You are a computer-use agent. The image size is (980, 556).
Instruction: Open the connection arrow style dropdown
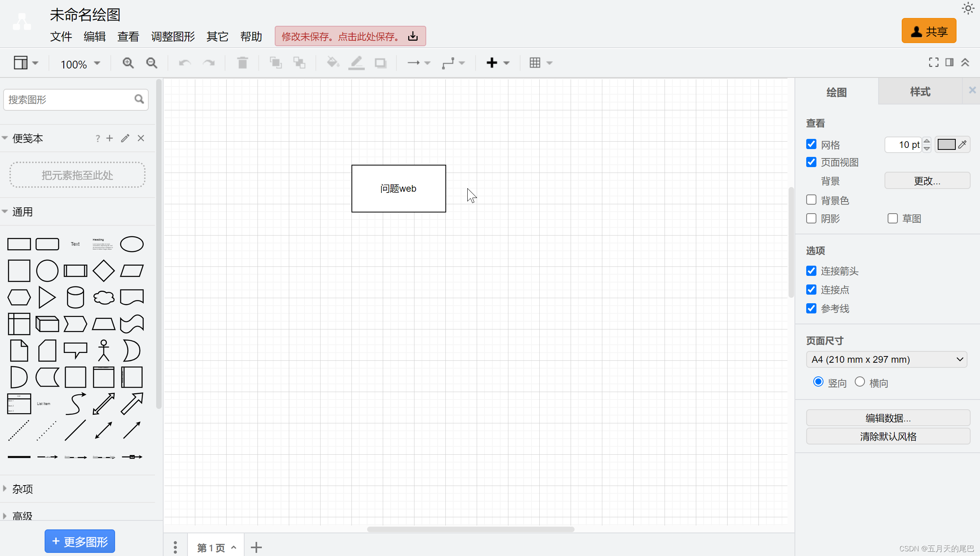(x=418, y=63)
